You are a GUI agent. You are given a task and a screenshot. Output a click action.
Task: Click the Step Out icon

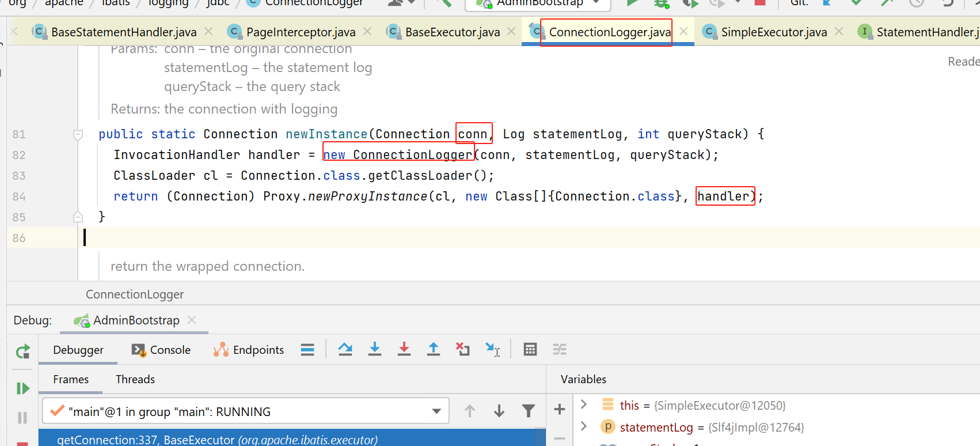(x=434, y=349)
